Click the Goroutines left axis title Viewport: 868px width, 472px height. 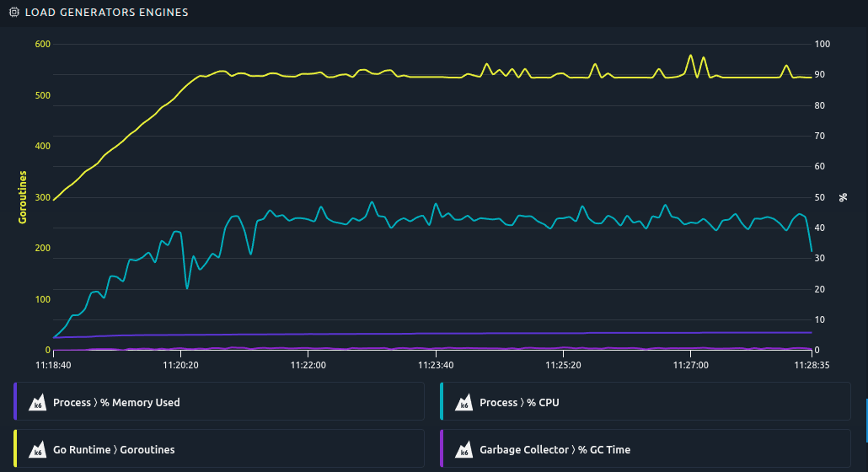coord(23,197)
